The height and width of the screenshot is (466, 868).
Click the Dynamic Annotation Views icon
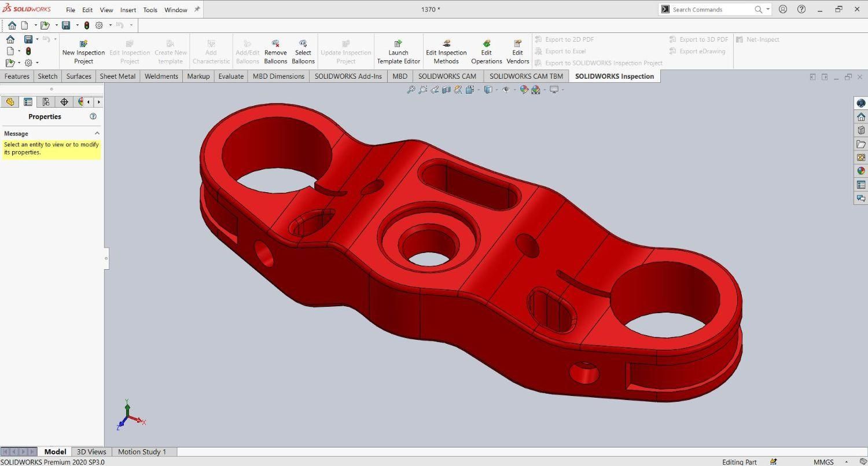click(458, 90)
